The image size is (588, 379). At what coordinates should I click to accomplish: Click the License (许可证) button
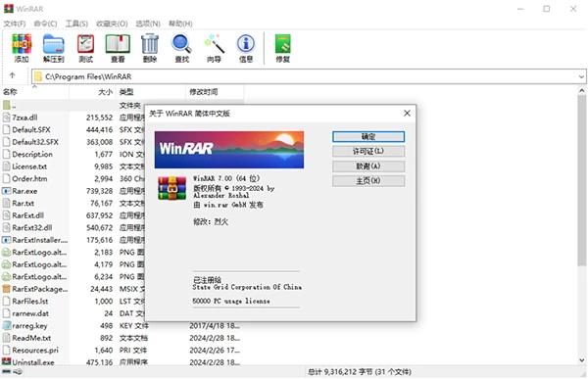pos(368,152)
